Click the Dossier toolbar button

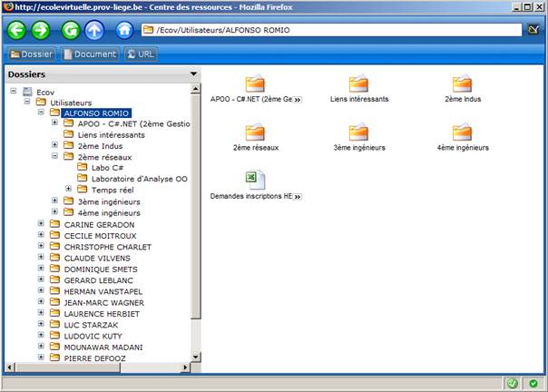pos(32,54)
